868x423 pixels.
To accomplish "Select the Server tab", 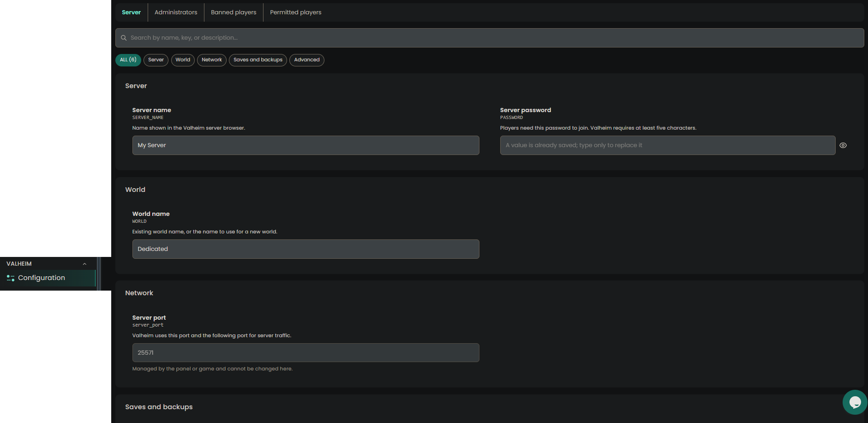I will [x=132, y=12].
